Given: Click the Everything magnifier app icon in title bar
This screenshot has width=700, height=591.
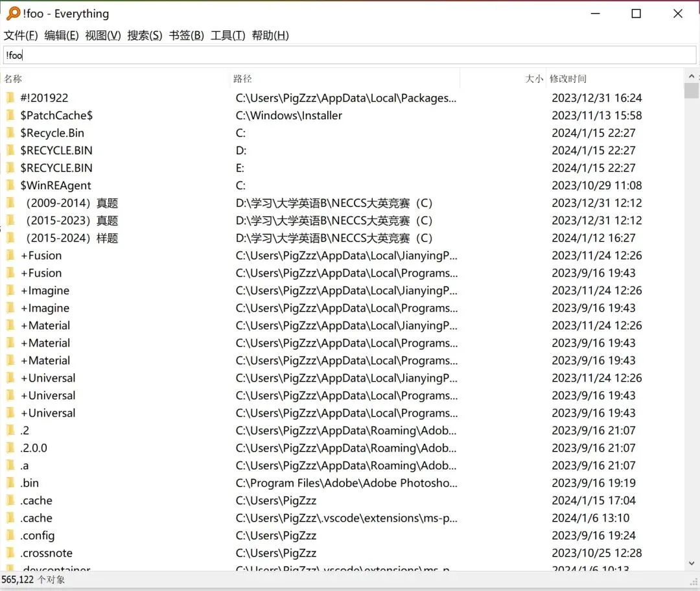Looking at the screenshot, I should pos(14,14).
